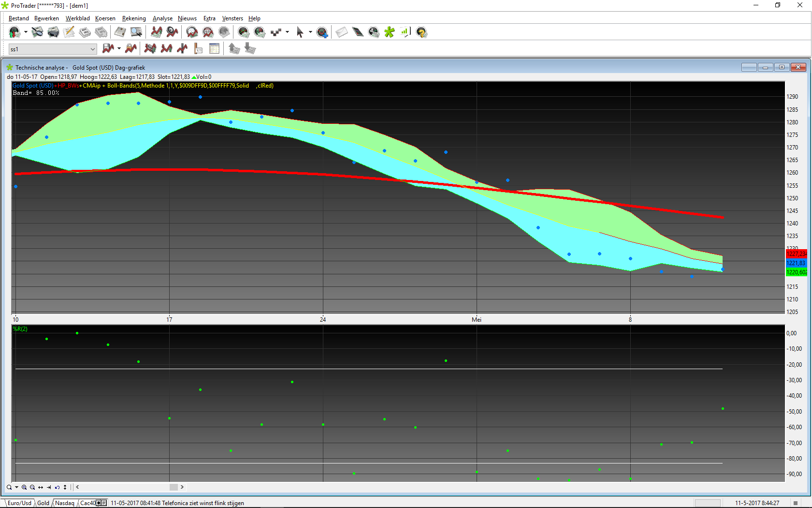Screen dimensions: 812x508
Task: Click the Buy Sell ticket icon
Action: click(85, 32)
